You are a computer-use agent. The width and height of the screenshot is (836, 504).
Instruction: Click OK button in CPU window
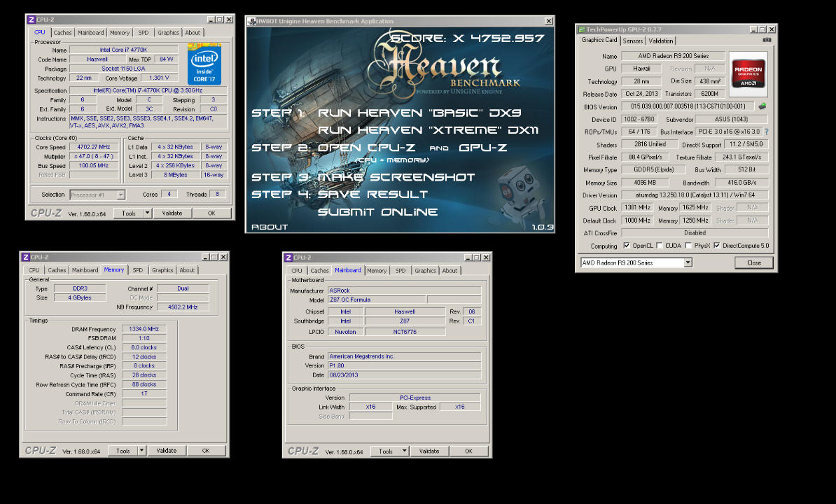click(x=211, y=213)
